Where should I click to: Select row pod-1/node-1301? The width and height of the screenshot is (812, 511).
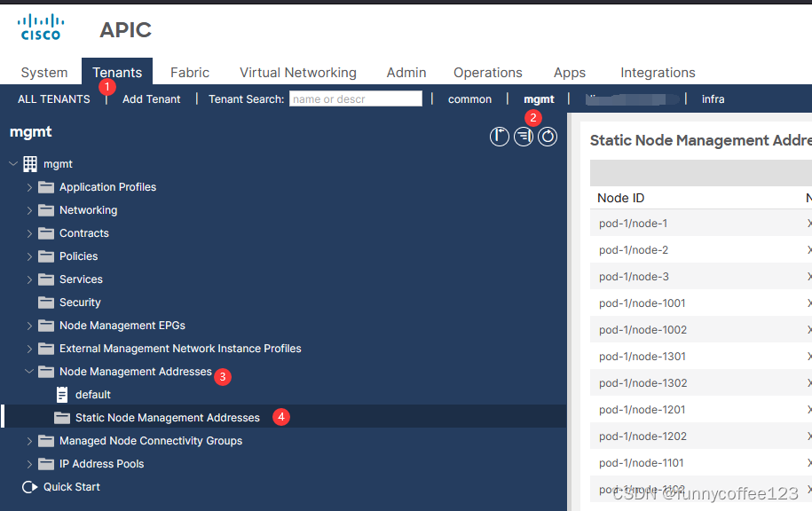(701, 357)
